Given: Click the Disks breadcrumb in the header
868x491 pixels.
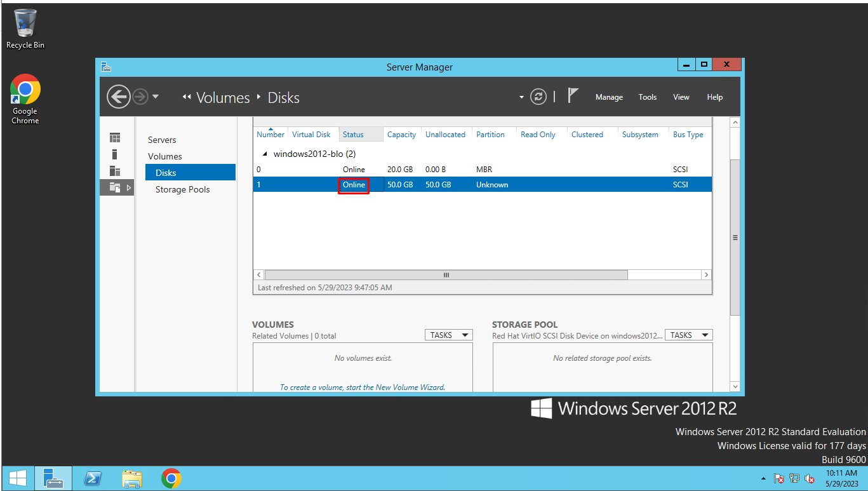Looking at the screenshot, I should 284,98.
